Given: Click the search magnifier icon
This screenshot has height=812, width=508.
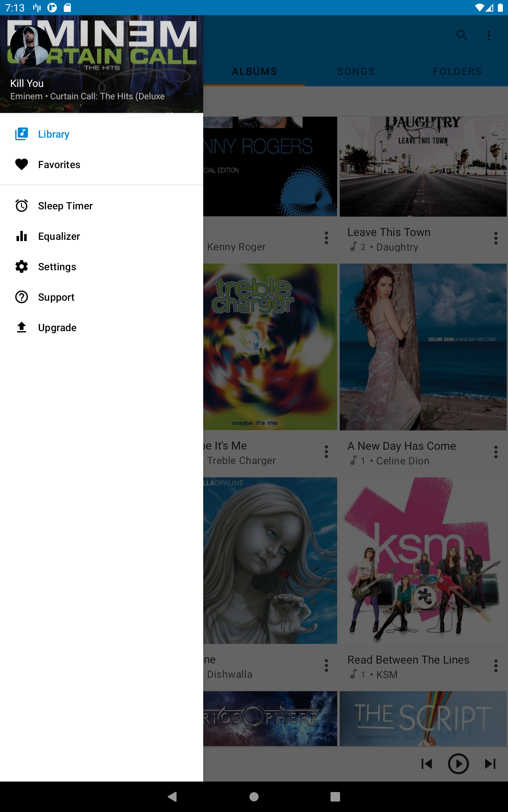Looking at the screenshot, I should (462, 35).
